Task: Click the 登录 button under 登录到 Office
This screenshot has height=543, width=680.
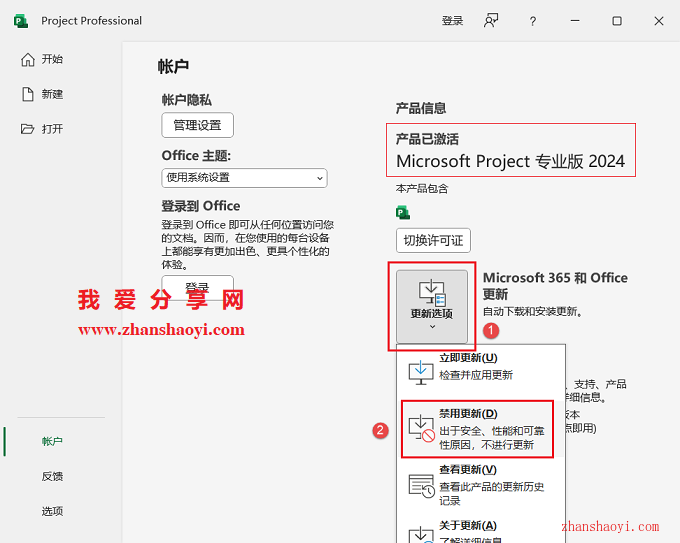Action: coord(197,286)
